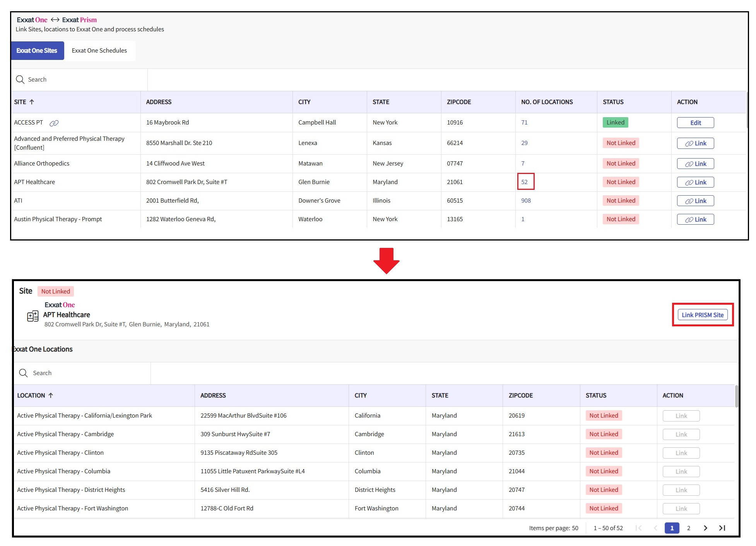Click 'Active Physical Therapy - Cambridge' location name
The width and height of the screenshot is (756, 546).
pyautogui.click(x=65, y=434)
